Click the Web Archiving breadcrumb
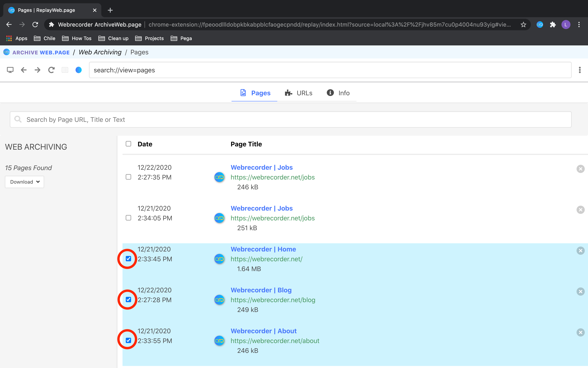Image resolution: width=588 pixels, height=368 pixels. click(x=100, y=52)
